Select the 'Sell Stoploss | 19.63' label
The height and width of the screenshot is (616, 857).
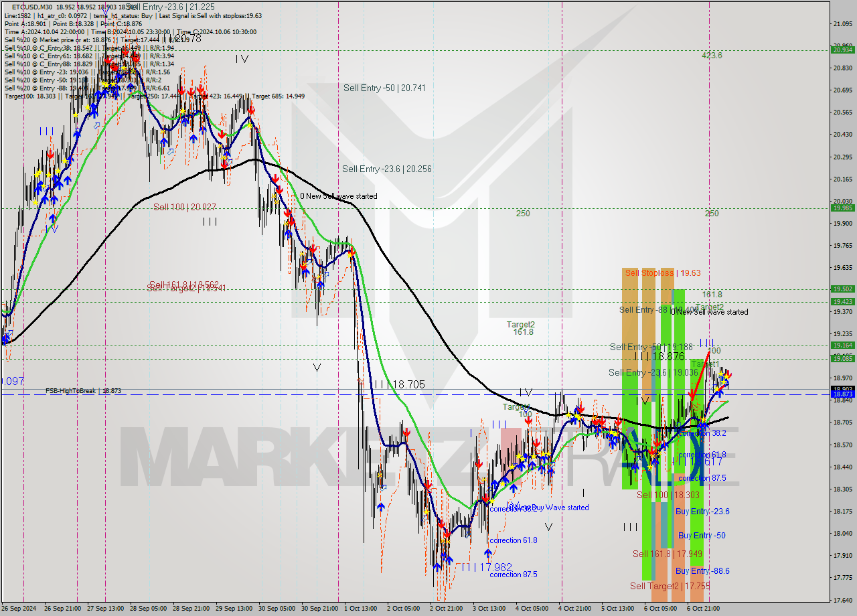(663, 273)
